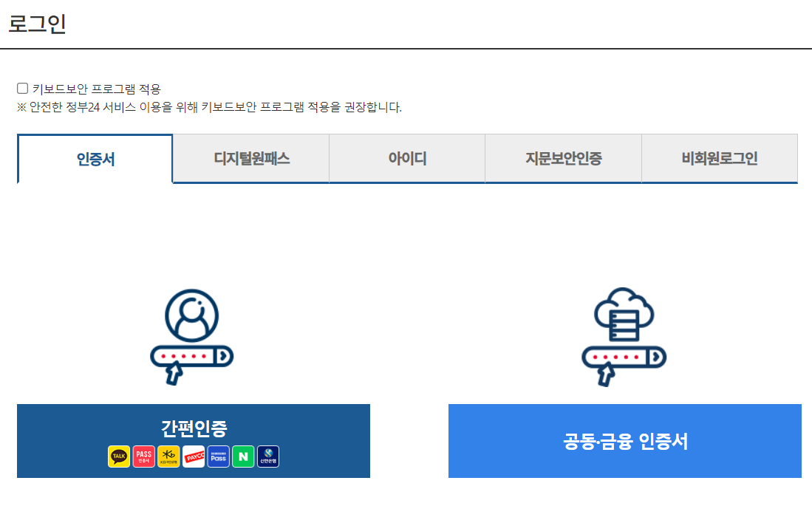This screenshot has width=812, height=506.
Task: Open the 비회원로그인 tab
Action: pyautogui.click(x=720, y=158)
